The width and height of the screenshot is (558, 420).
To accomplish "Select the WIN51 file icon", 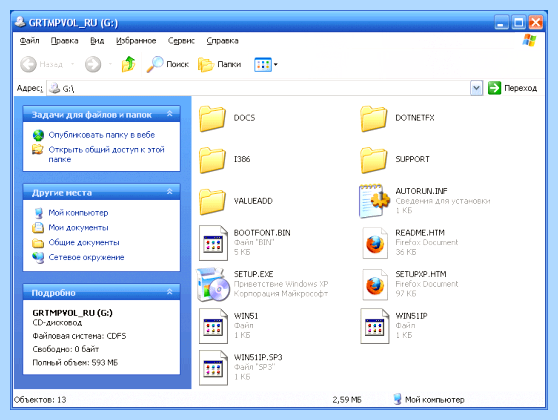I will click(x=213, y=326).
